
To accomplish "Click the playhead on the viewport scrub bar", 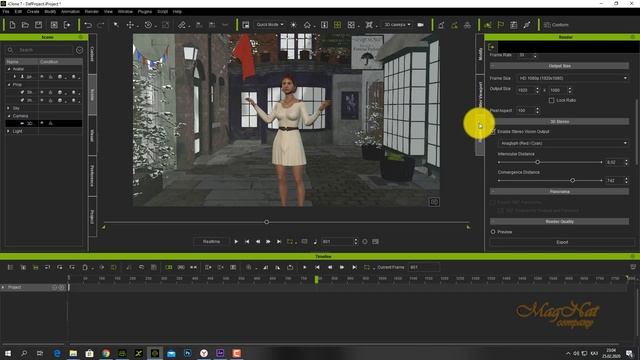I will (x=267, y=222).
